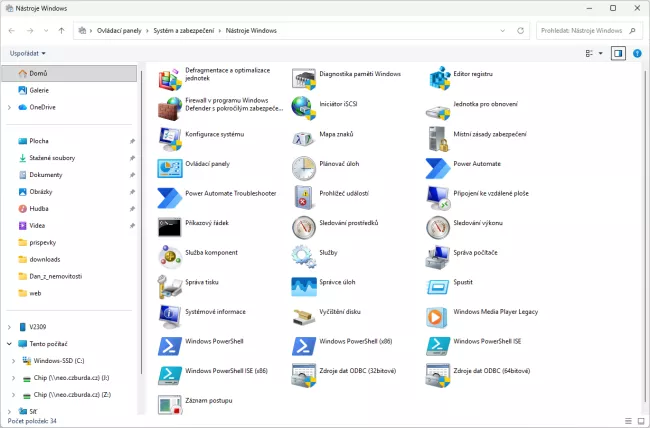Open Windows PowerShell ISE (x86) icon
The image size is (650, 428).
pyautogui.click(x=170, y=376)
